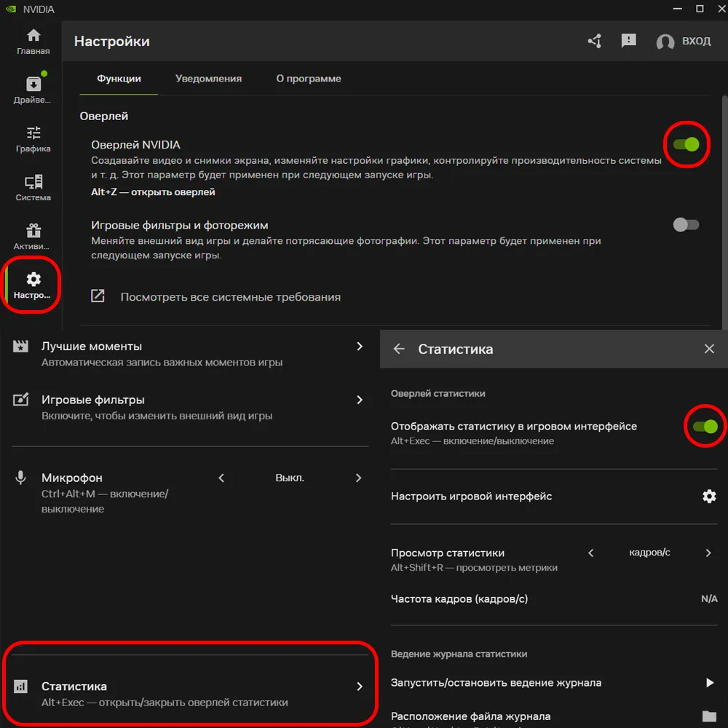This screenshot has width=728, height=728.
Task: Select previous Микрофон mode with left arrow
Action: 221,478
